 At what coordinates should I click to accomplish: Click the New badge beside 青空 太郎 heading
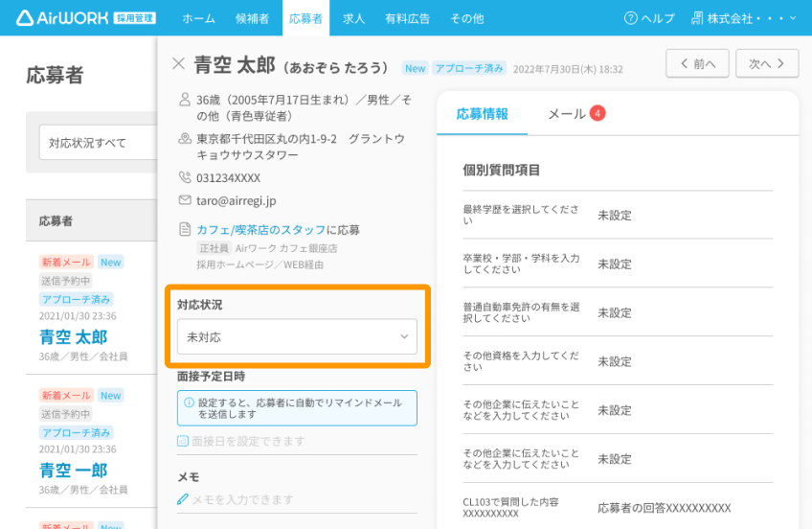coord(415,68)
